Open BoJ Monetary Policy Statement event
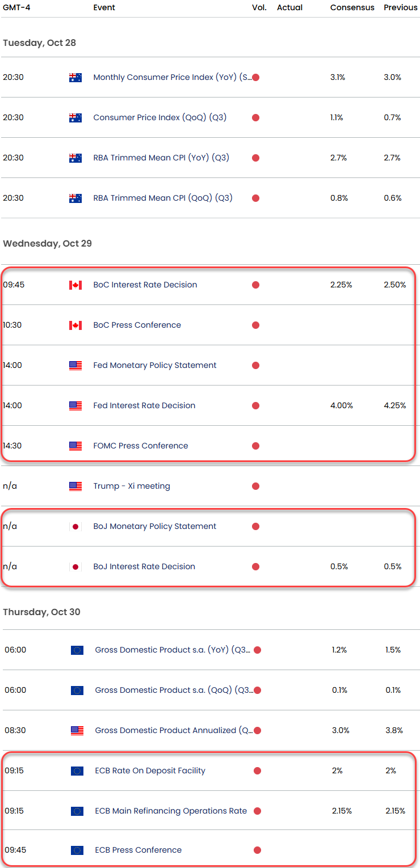Image resolution: width=420 pixels, height=868 pixels. 155,527
